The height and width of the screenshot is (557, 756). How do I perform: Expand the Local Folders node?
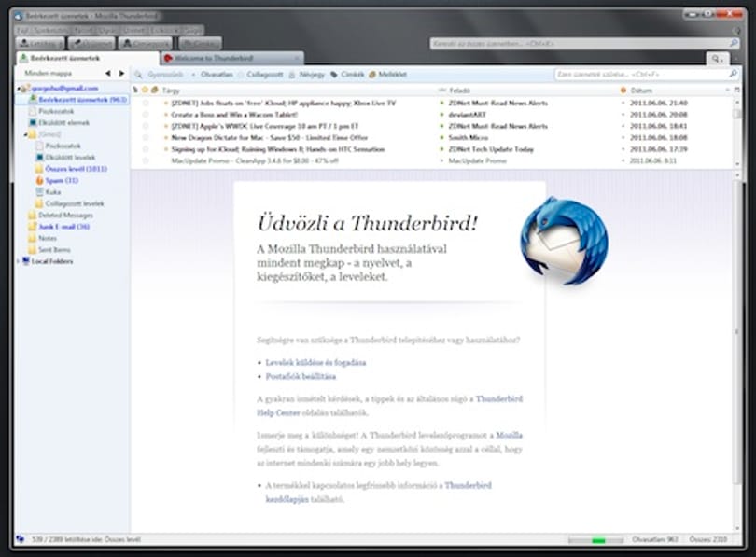[19, 261]
